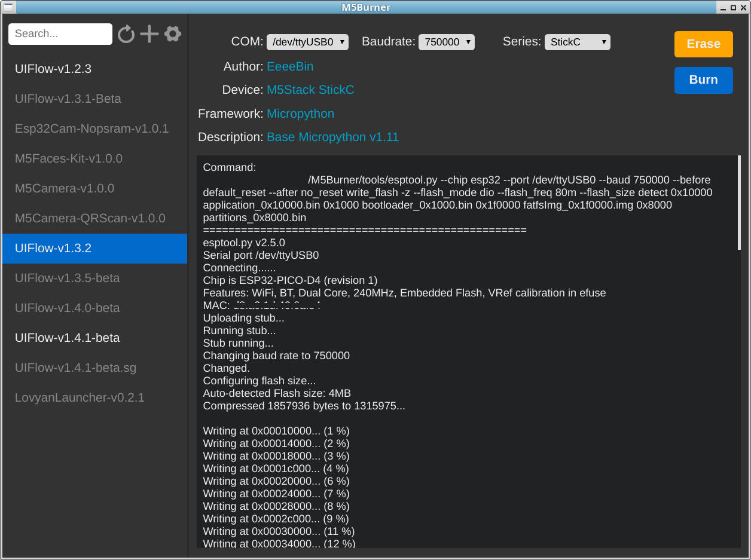Select UIFlow-v1.4.0-beta firmware
Image resolution: width=751 pixels, height=560 pixels.
point(94,308)
